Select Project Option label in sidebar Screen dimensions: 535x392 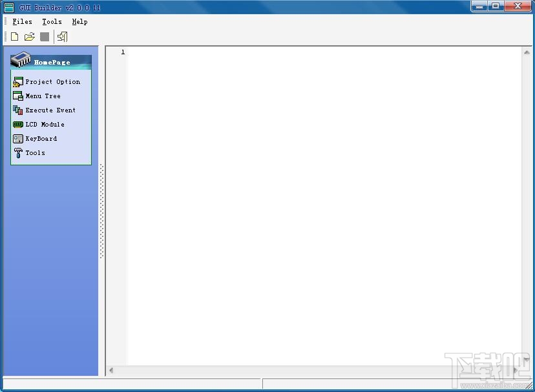pyautogui.click(x=53, y=82)
